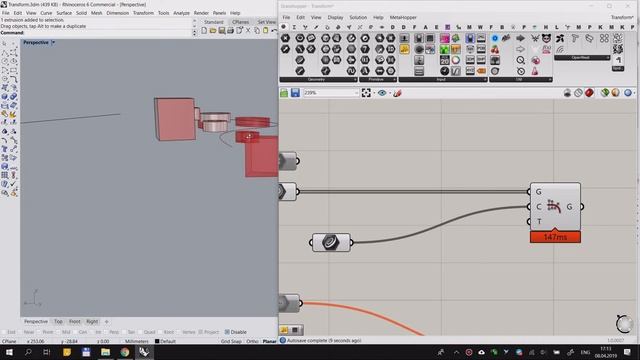
Task: Click the pink flask icon in the Util panel
Action: click(x=535, y=71)
